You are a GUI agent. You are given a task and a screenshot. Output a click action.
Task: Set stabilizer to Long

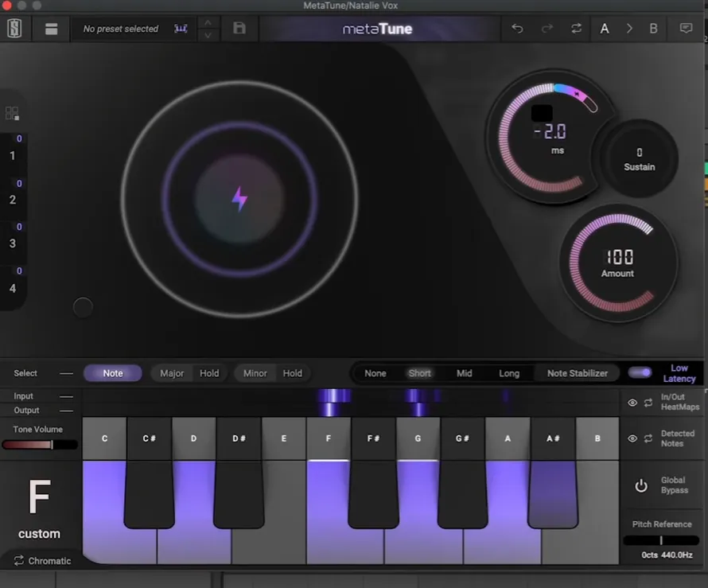[509, 373]
